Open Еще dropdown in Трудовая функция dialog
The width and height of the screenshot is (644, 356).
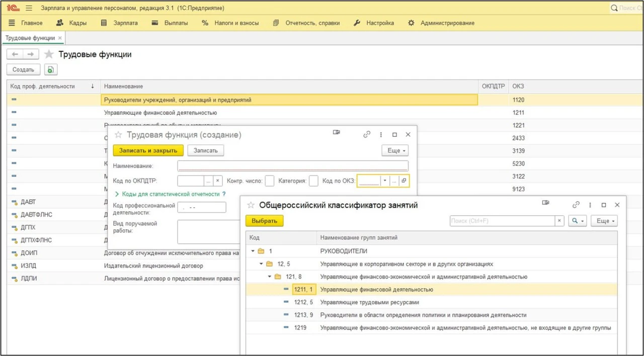pos(395,150)
